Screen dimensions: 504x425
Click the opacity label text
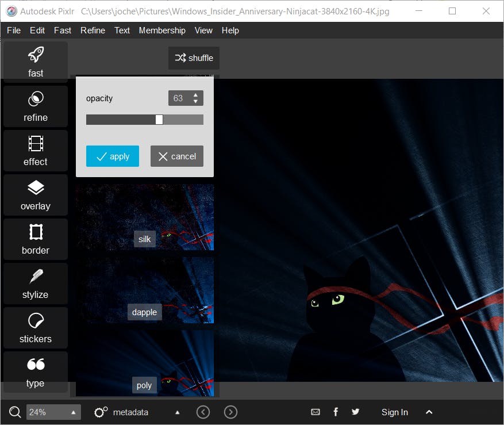(99, 98)
